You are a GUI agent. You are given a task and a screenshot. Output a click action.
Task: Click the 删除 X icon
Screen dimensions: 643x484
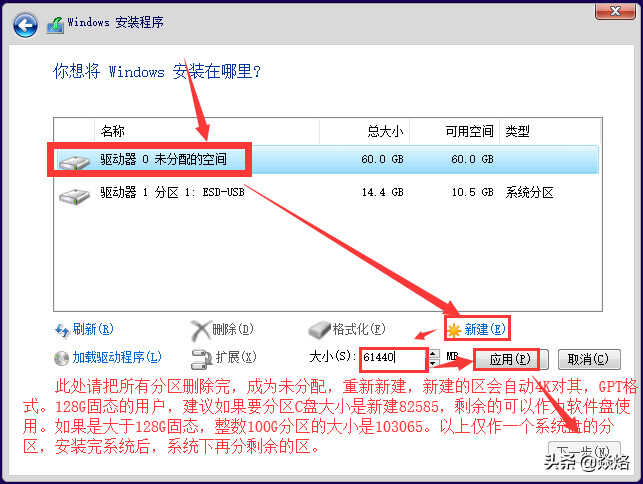tap(201, 331)
